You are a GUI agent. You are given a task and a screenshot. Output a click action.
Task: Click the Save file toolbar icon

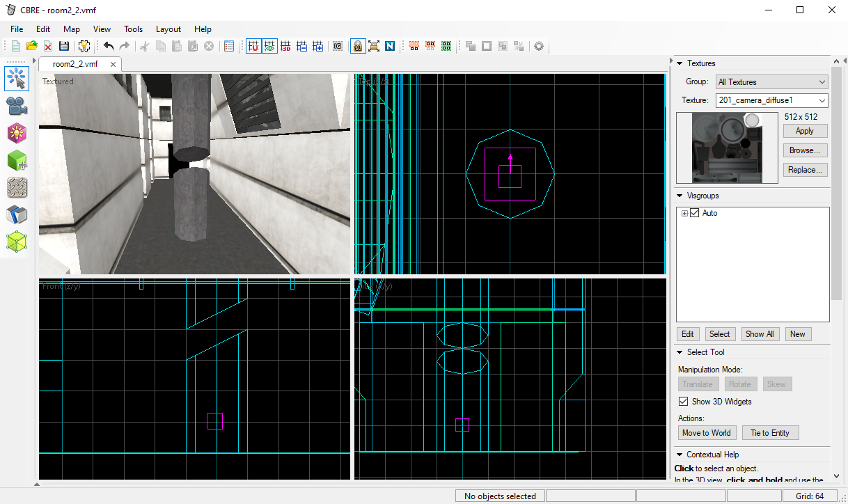tap(64, 46)
